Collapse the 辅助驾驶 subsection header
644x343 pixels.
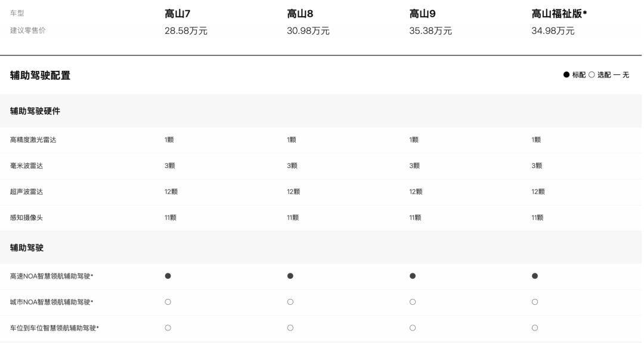click(27, 247)
